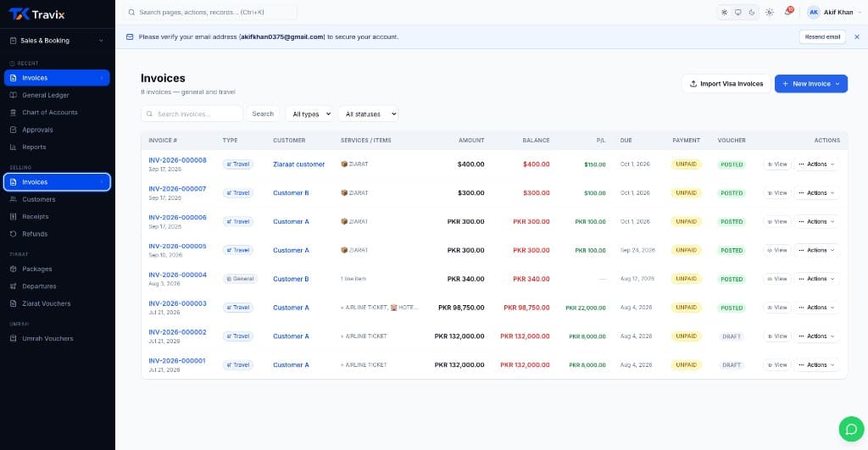Click the Search button
868x450 pixels.
(x=263, y=114)
